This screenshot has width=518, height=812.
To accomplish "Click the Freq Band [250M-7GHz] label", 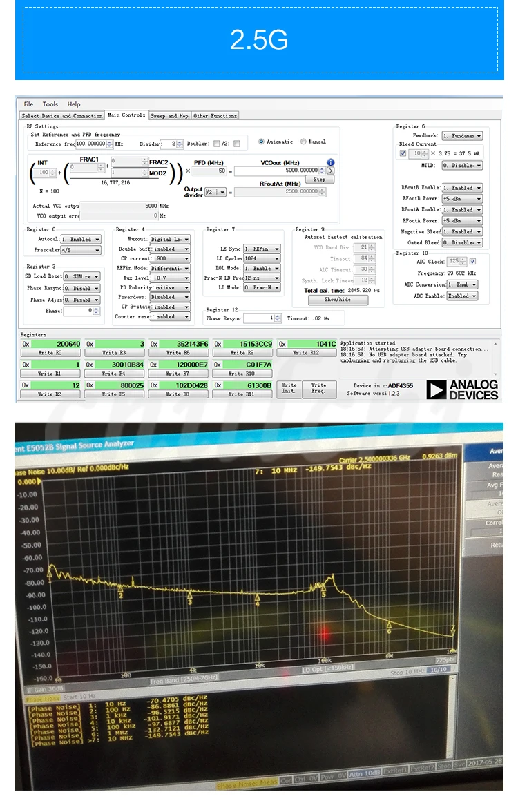I will pos(184,679).
